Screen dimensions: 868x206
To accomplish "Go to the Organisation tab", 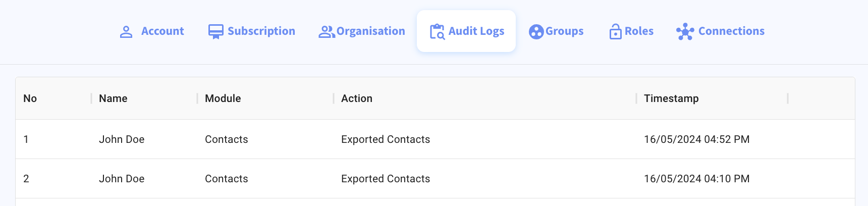I will click(362, 31).
